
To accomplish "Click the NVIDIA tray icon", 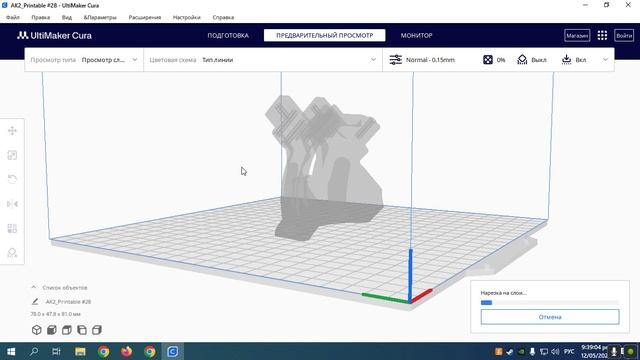I will pyautogui.click(x=521, y=351).
